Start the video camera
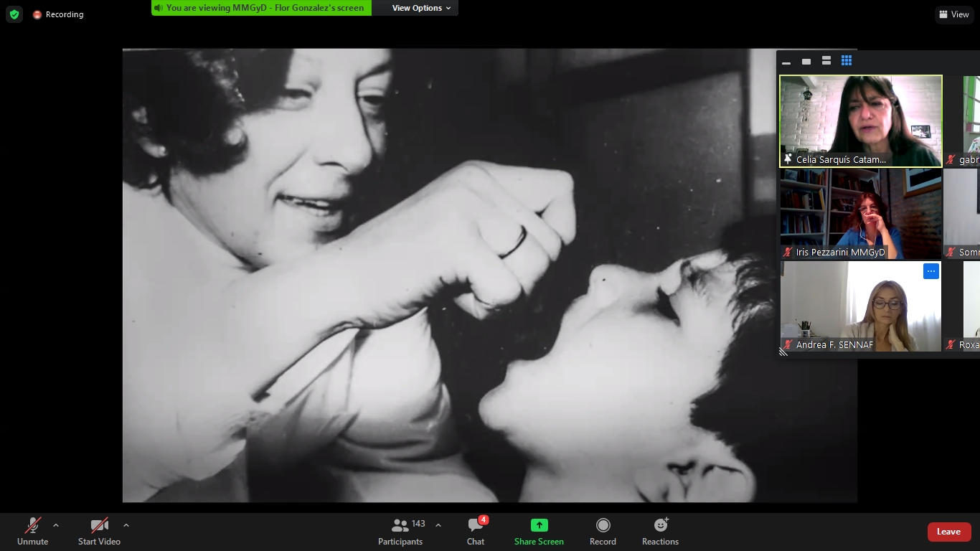The height and width of the screenshot is (551, 980). (x=99, y=532)
